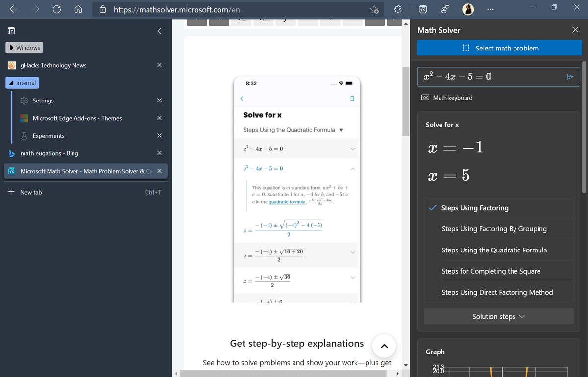Image resolution: width=588 pixels, height=377 pixels.
Task: Select panel's Steps Using the Quadratic Formula
Action: (x=499, y=250)
